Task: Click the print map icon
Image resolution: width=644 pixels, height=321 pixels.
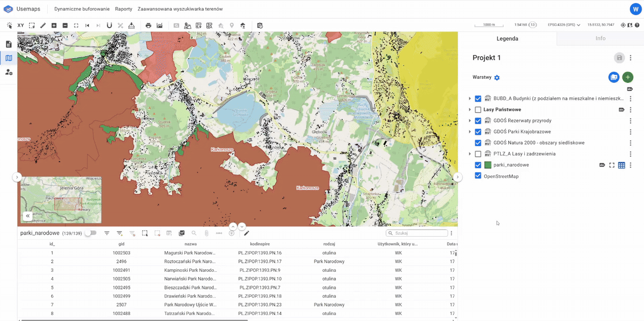Action: coord(148,25)
